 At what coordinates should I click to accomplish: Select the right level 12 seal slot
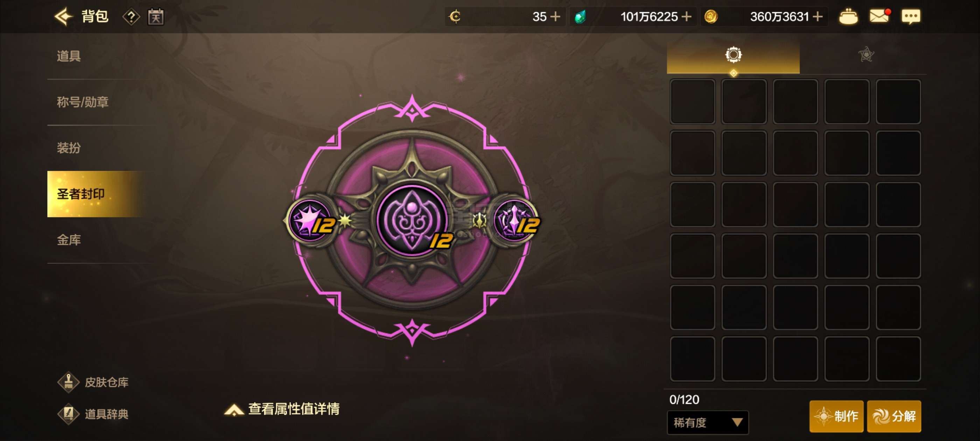516,220
